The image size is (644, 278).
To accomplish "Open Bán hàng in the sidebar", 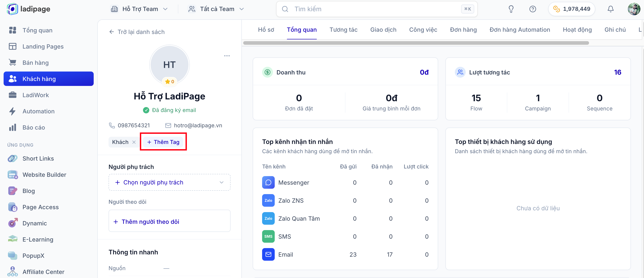I will (49, 63).
